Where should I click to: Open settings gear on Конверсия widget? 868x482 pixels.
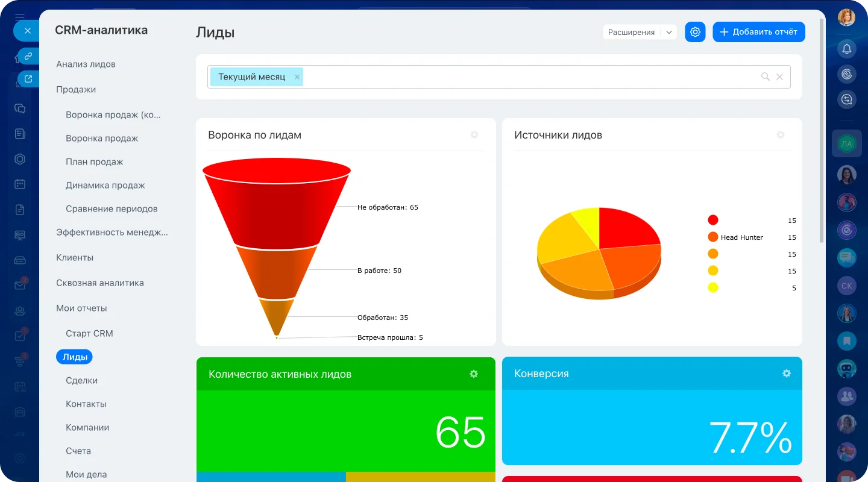pos(786,374)
